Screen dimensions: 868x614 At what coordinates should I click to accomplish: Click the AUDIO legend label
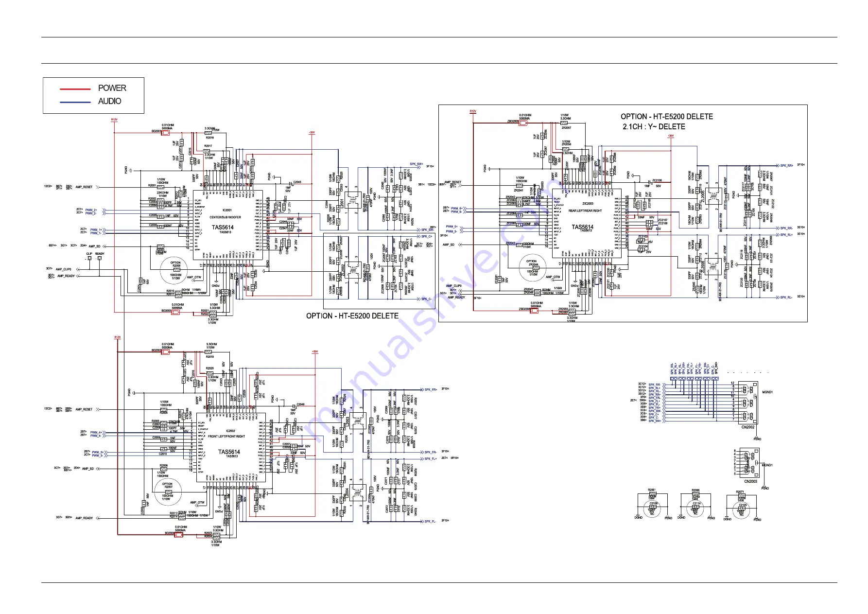110,101
